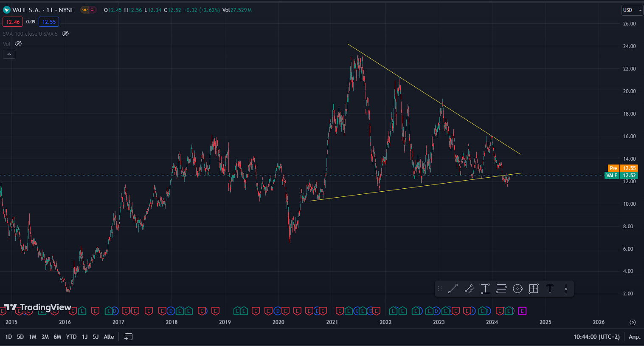Open the Anp. price scale menu

tap(634, 337)
